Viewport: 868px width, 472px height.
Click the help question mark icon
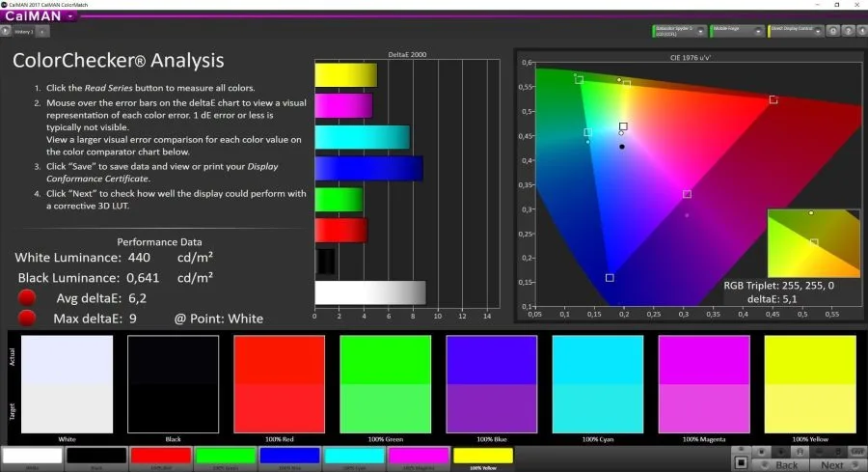click(x=845, y=31)
